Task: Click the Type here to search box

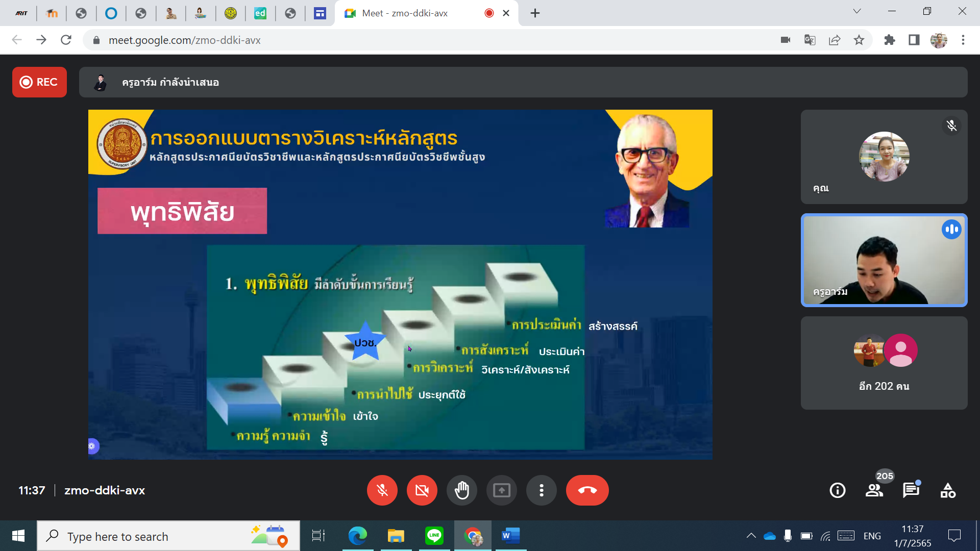Action: click(168, 536)
